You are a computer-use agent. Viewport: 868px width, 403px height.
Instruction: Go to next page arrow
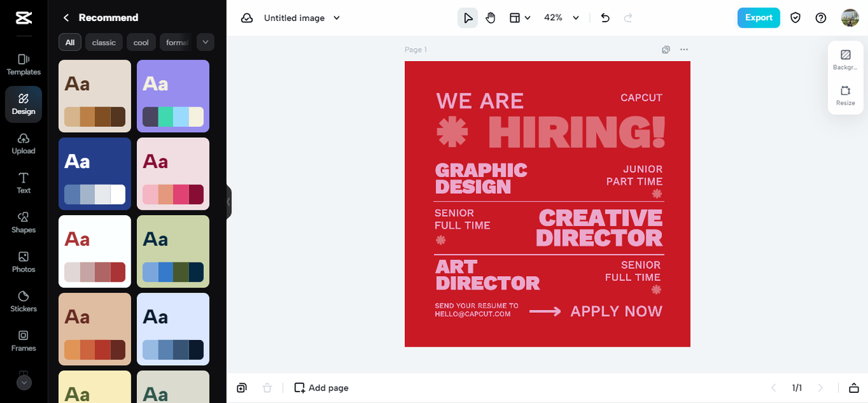(x=821, y=388)
